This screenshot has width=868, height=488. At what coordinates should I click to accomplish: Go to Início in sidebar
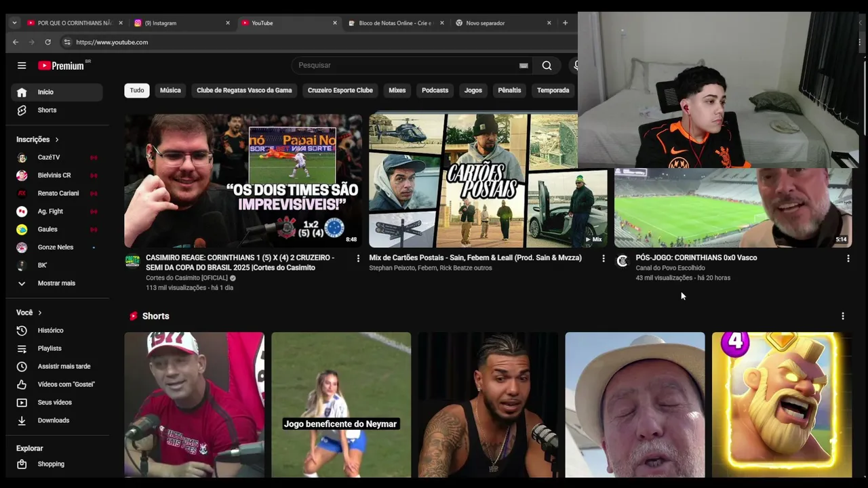57,92
